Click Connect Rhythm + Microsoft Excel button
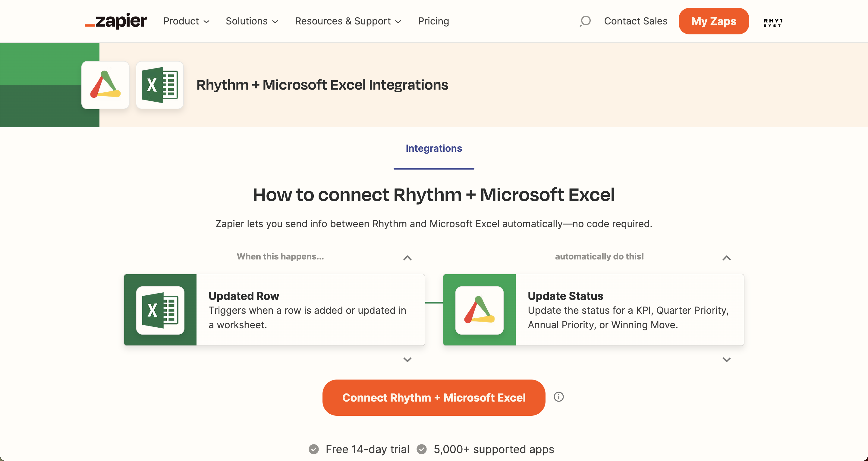 click(x=434, y=398)
